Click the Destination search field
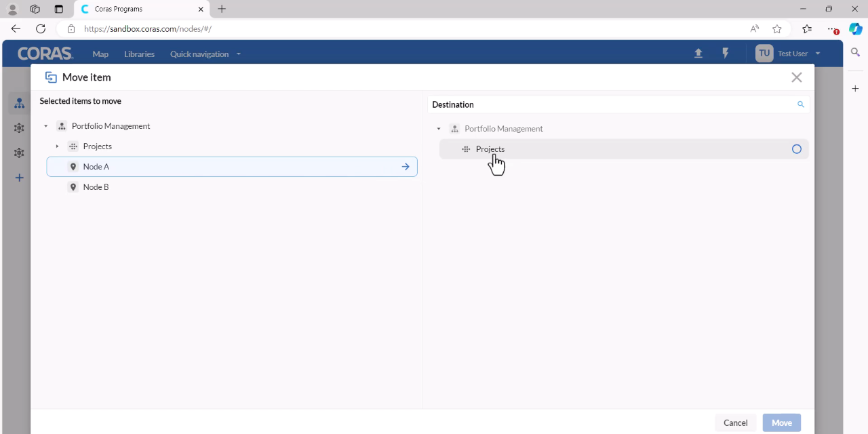868x434 pixels. pyautogui.click(x=618, y=104)
